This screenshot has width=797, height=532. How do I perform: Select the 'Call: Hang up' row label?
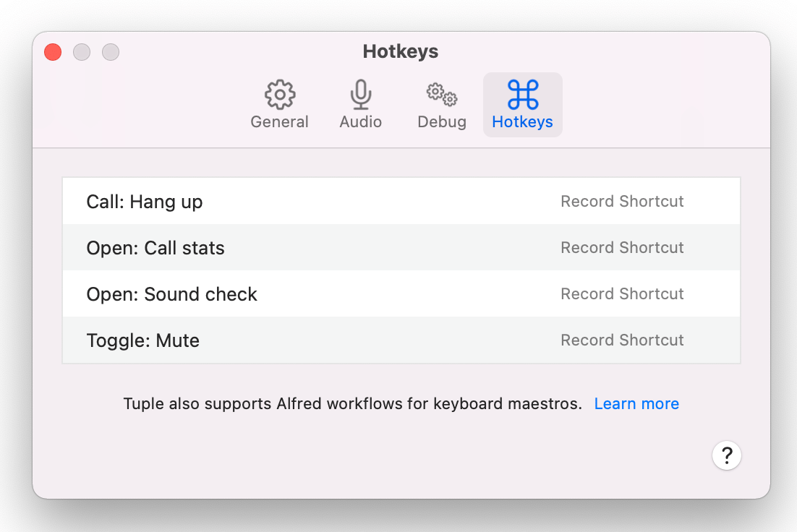click(x=145, y=202)
